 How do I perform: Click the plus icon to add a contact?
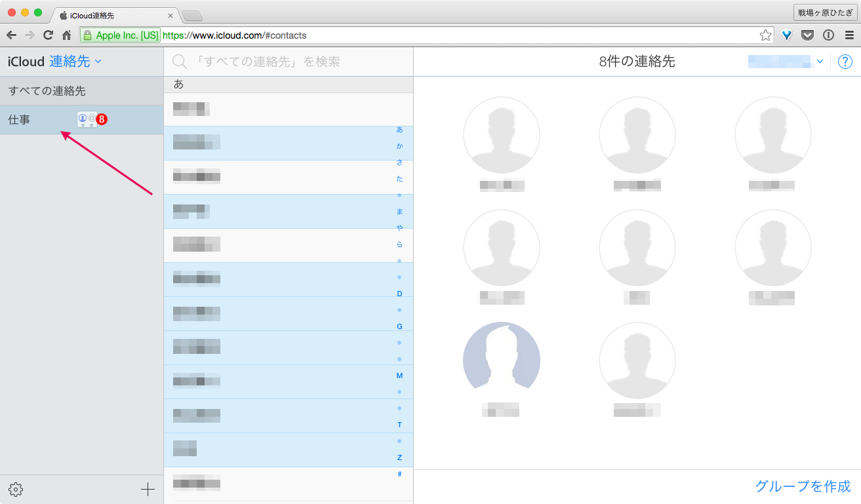click(148, 489)
